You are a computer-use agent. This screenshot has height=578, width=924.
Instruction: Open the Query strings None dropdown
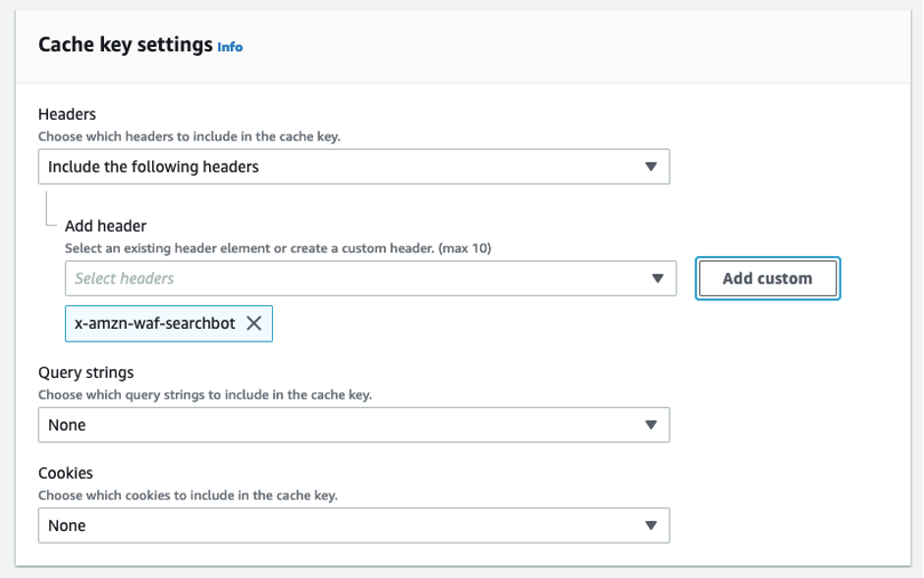353,424
